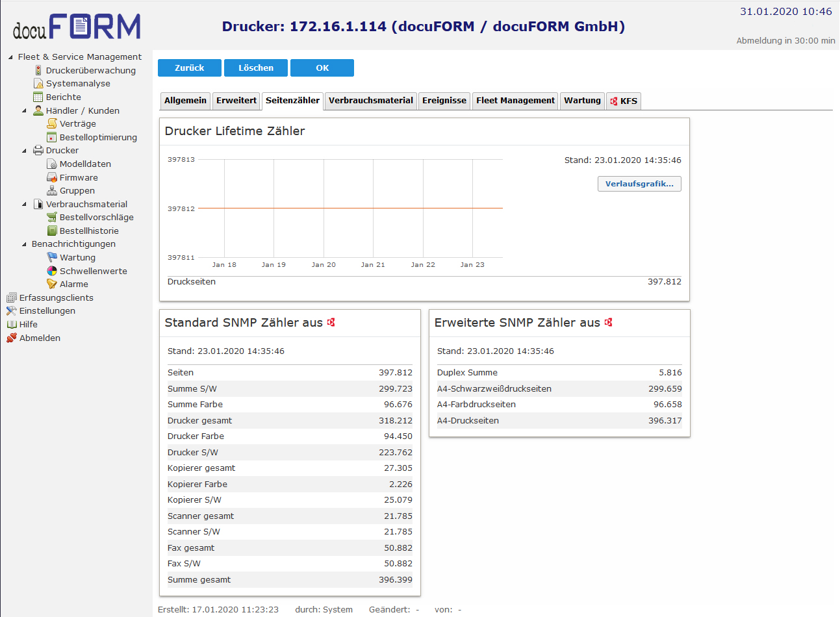Click the Erfassungsclients icon
840x617 pixels.
coord(11,297)
